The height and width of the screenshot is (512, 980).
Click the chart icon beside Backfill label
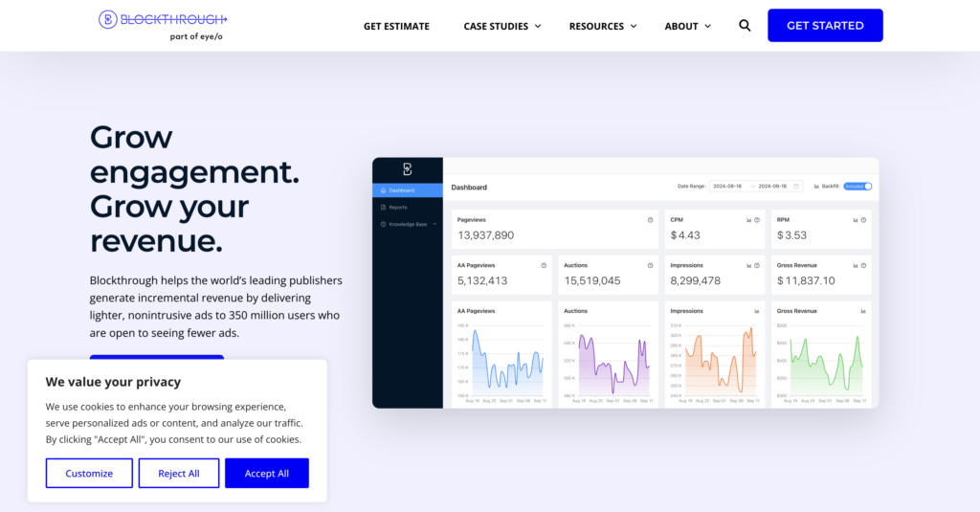coord(816,187)
